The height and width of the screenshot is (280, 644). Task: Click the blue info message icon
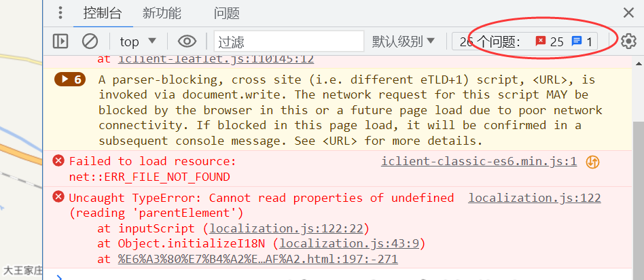point(577,41)
